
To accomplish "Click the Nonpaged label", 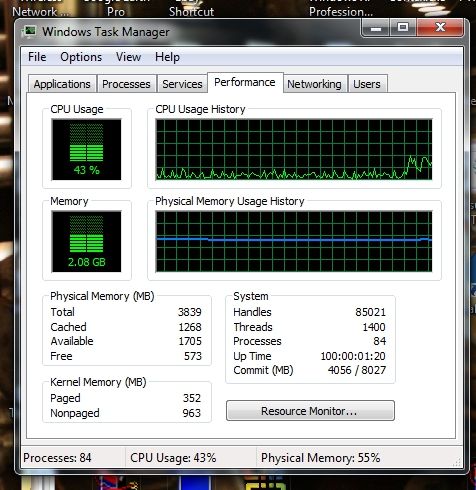I will (x=75, y=413).
